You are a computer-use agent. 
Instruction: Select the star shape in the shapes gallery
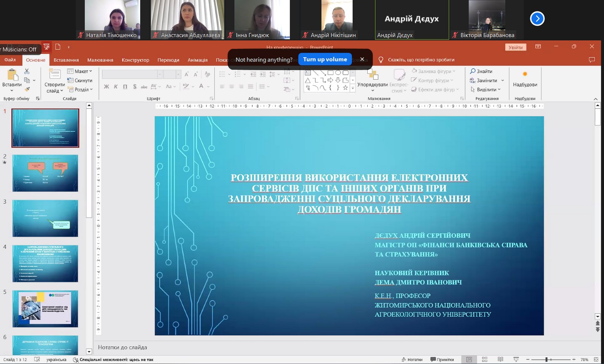[x=345, y=88]
